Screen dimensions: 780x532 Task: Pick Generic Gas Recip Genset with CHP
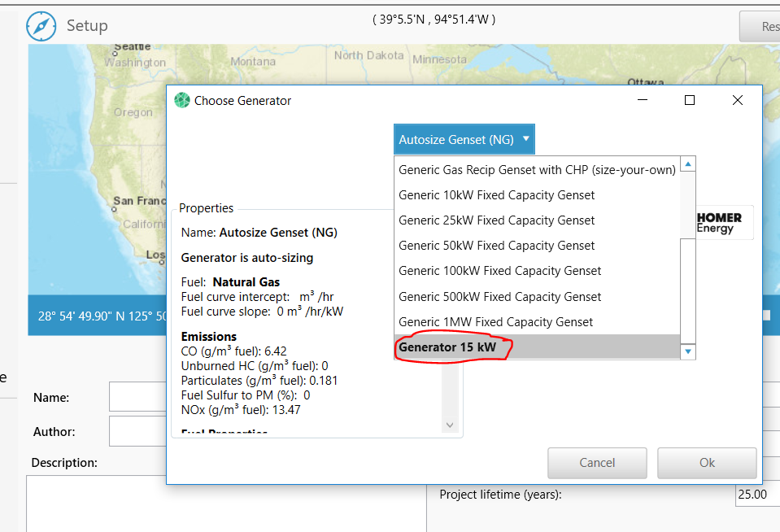537,170
